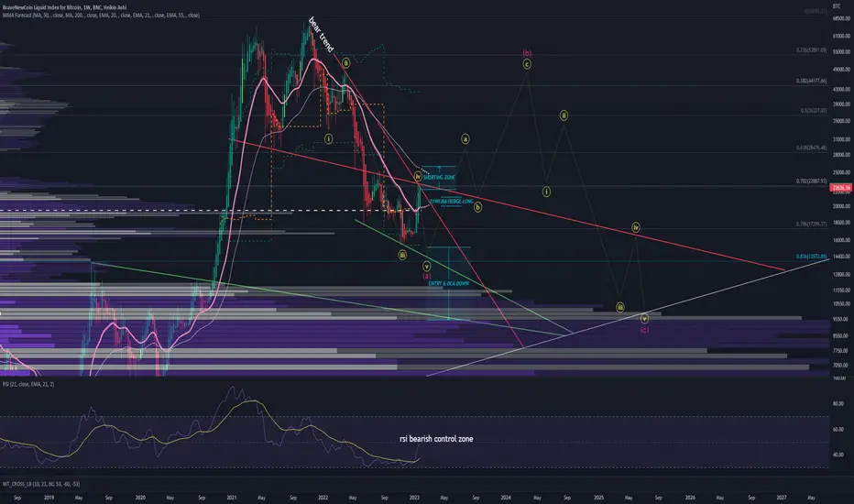
Task: Click the BraveNewCoin Liquid Index for Bitcoin title
Action: [x=64, y=7]
